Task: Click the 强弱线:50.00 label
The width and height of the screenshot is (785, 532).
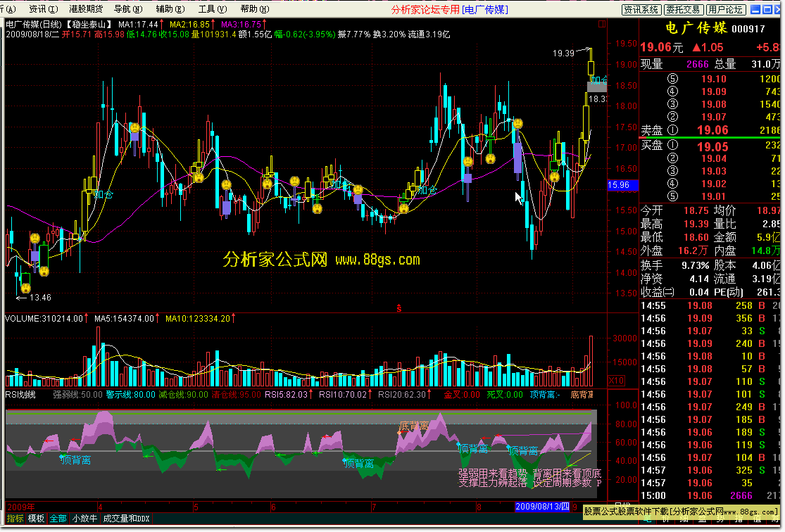Action: pos(77,395)
